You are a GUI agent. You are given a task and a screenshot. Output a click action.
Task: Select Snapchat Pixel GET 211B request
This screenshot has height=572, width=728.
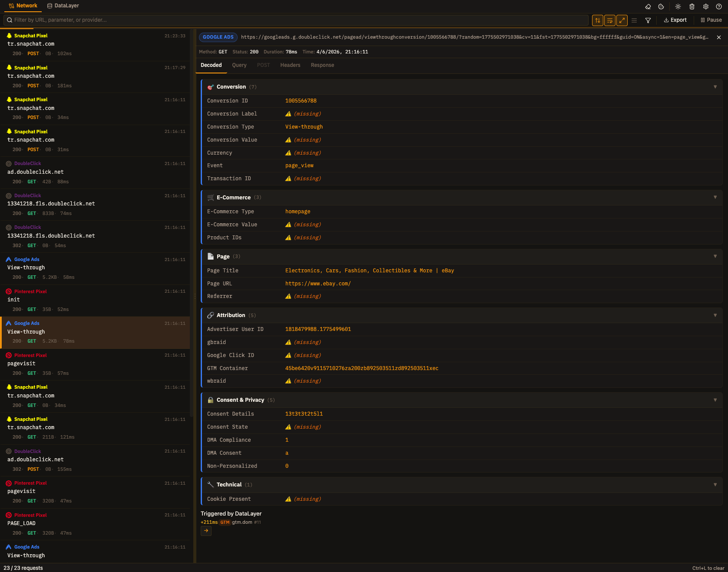95,428
